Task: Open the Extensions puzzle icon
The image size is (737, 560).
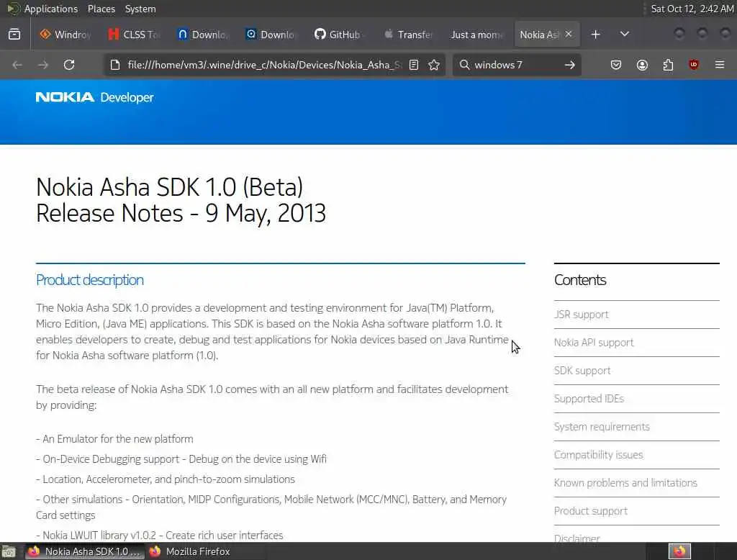Action: click(x=668, y=65)
